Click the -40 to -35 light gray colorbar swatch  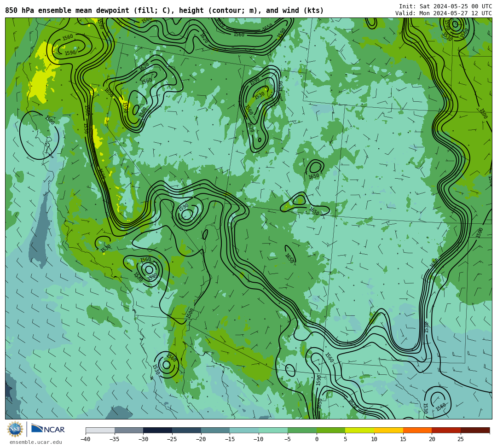click(x=100, y=430)
